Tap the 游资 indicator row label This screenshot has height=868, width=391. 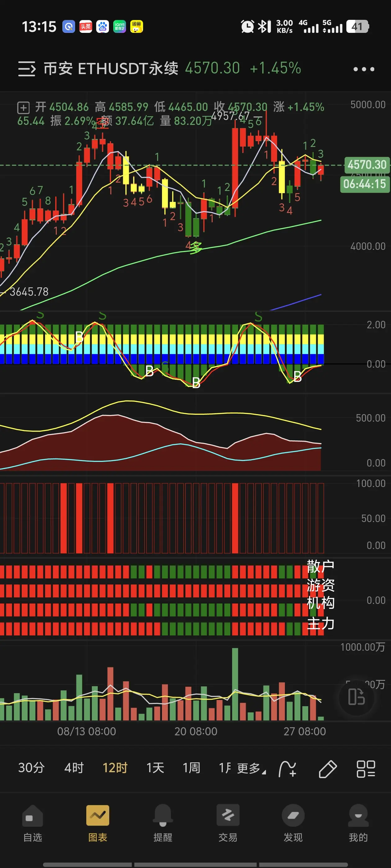[x=321, y=585]
